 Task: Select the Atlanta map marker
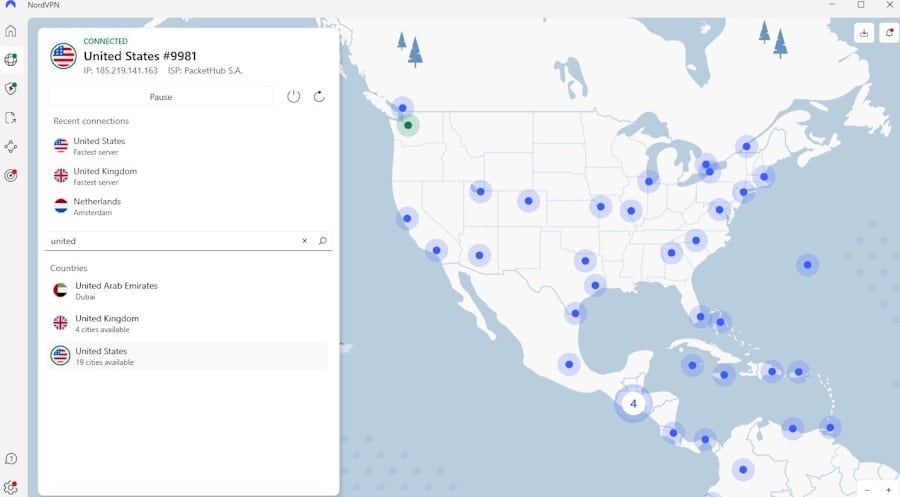[671, 253]
